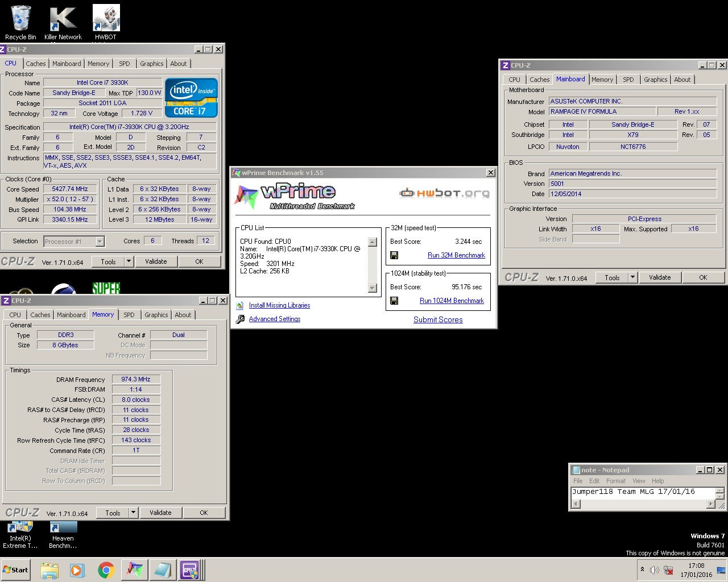Show hidden system tray icons
The image size is (728, 582).
tap(642, 569)
